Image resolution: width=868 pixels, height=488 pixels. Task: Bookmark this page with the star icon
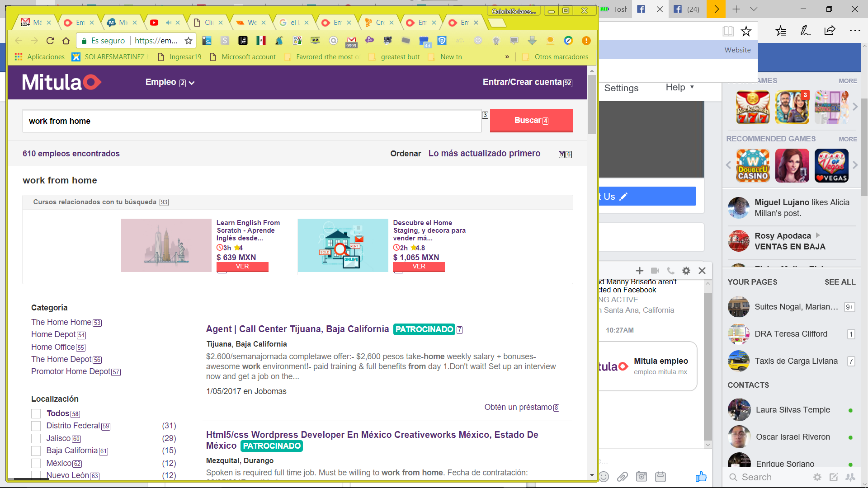pos(189,41)
